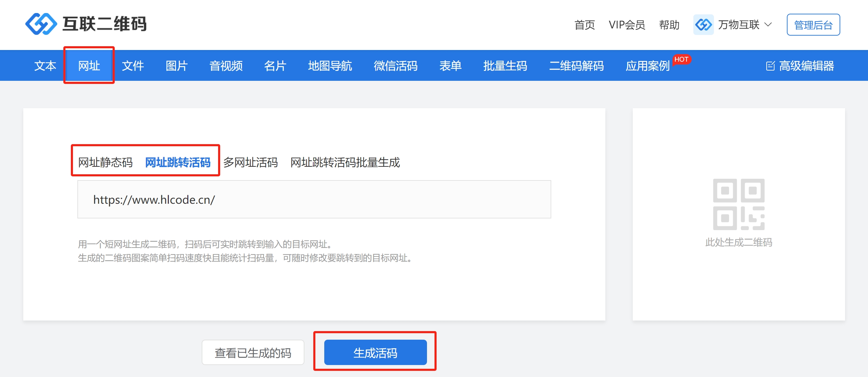Select the 多网址活码 sub-tab
This screenshot has height=377, width=868.
251,162
